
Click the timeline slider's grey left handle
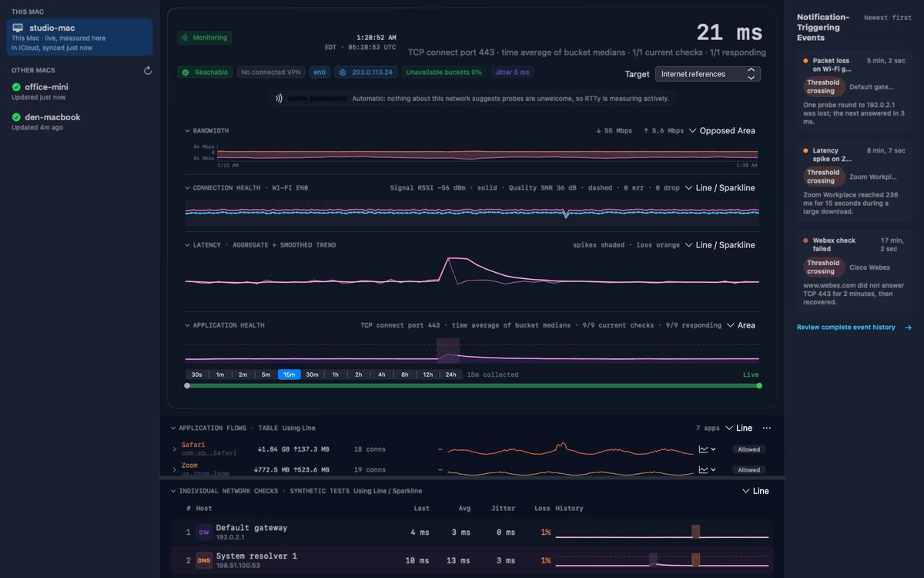click(x=187, y=385)
